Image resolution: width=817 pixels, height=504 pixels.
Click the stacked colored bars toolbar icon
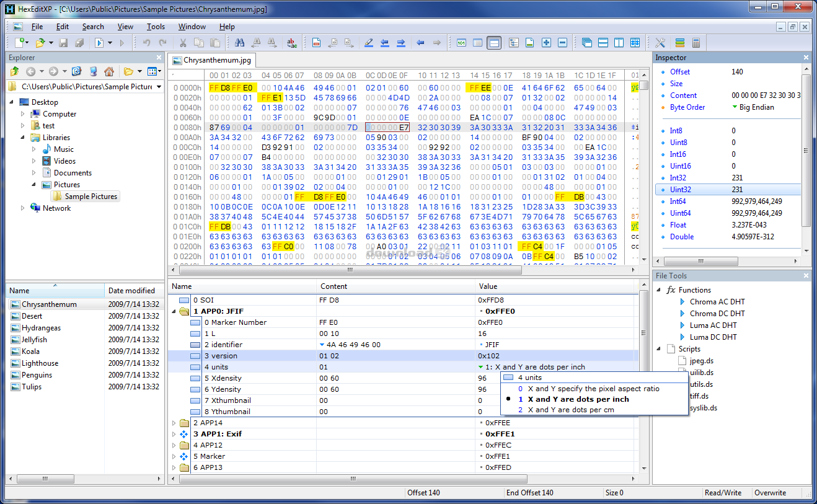click(x=680, y=43)
